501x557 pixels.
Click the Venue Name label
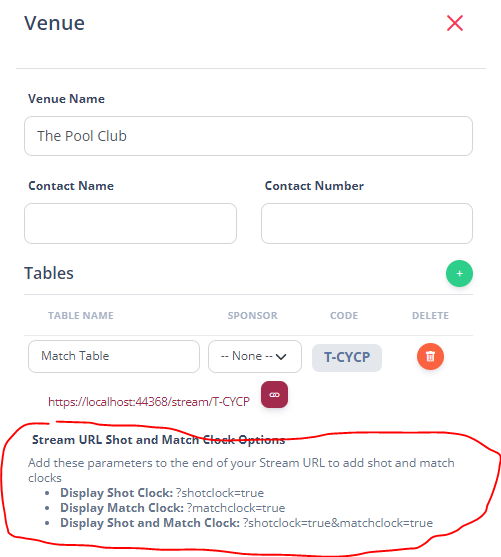66,99
